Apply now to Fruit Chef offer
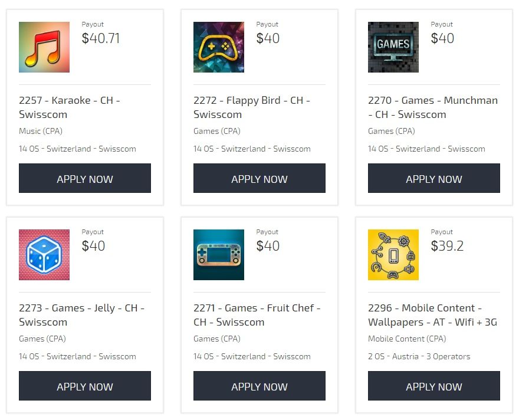This screenshot has height=420, width=519. coord(259,386)
